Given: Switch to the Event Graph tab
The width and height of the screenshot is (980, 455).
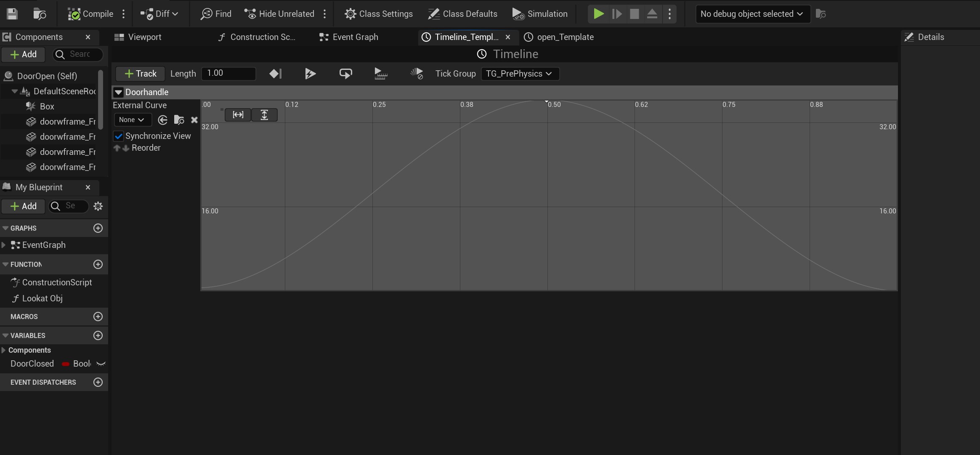Looking at the screenshot, I should click(349, 37).
